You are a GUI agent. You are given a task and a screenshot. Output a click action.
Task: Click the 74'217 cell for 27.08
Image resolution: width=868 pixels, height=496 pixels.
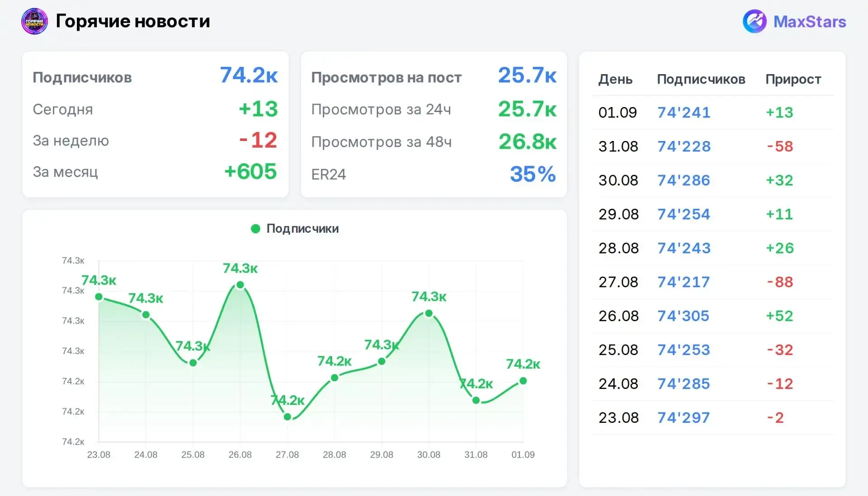click(x=684, y=282)
